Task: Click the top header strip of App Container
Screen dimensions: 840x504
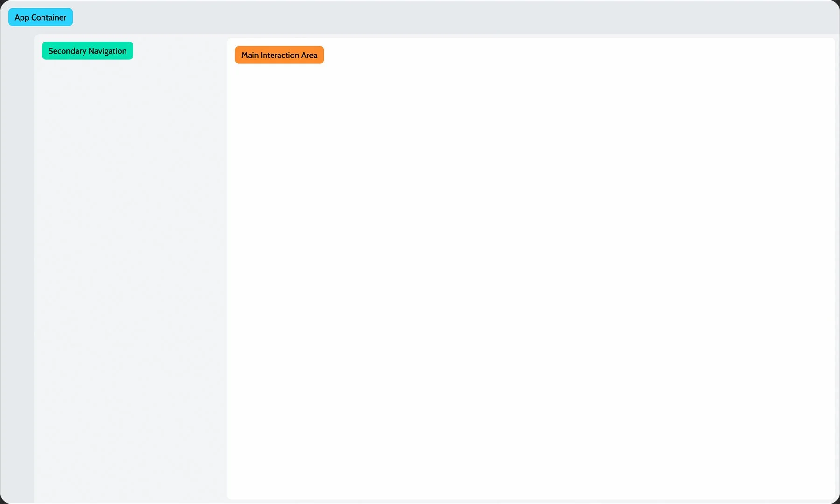Action: (420, 19)
